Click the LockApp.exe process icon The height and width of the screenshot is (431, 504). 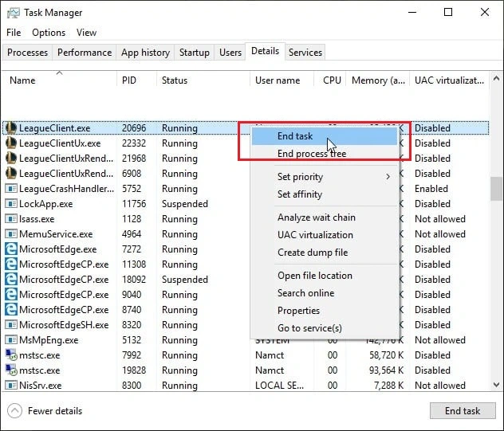pyautogui.click(x=11, y=204)
